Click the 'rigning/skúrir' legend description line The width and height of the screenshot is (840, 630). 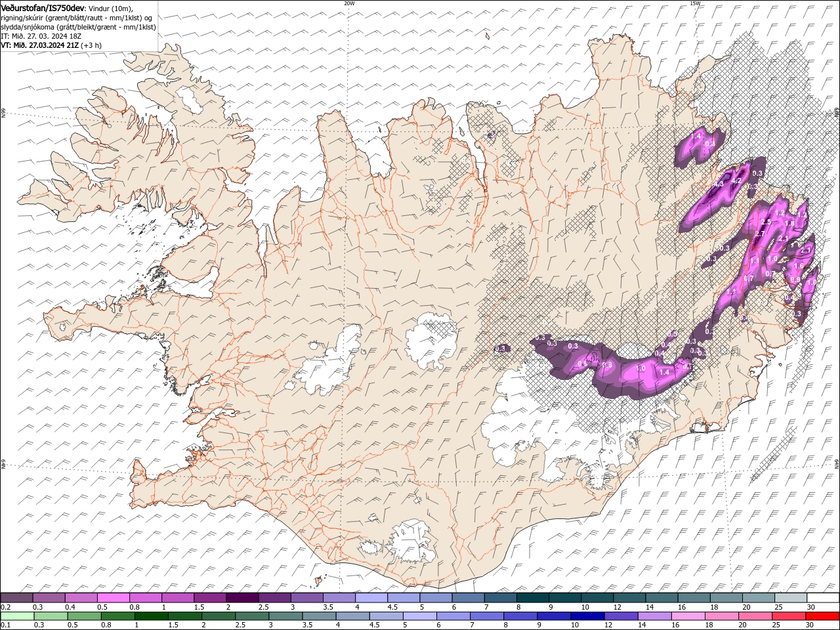[77, 17]
